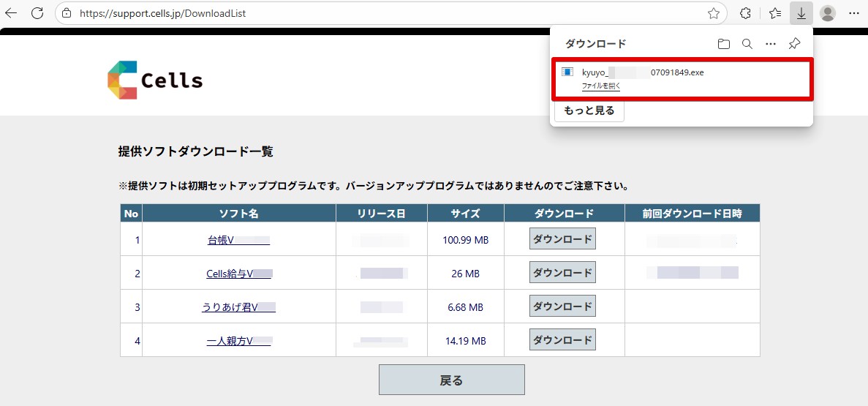
Task: Open browser extensions puzzle icon
Action: click(746, 13)
